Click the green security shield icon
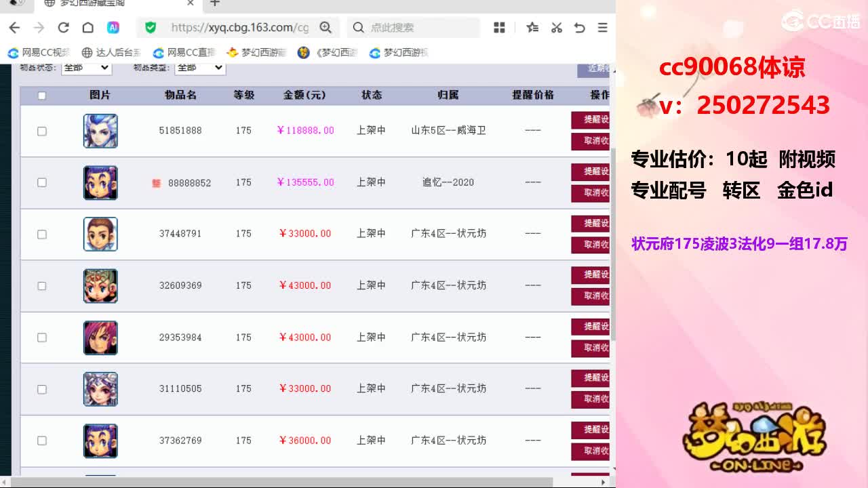This screenshot has height=488, width=868. pos(151,28)
